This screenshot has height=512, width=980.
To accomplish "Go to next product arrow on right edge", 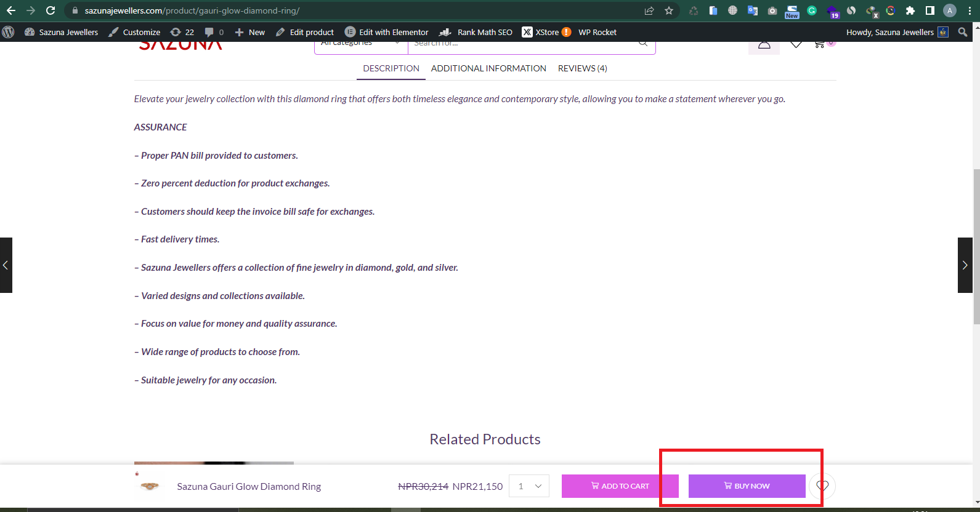I will 965,265.
